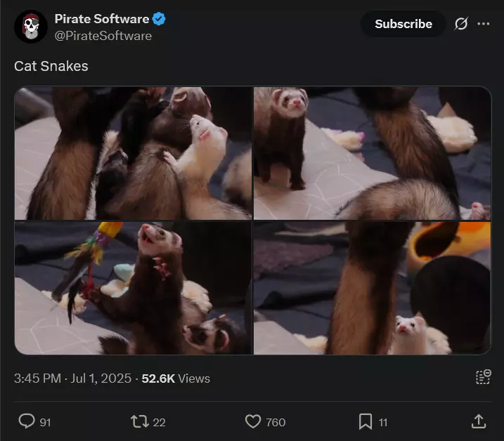Click the Subscribe button
The image size is (504, 441).
point(403,24)
